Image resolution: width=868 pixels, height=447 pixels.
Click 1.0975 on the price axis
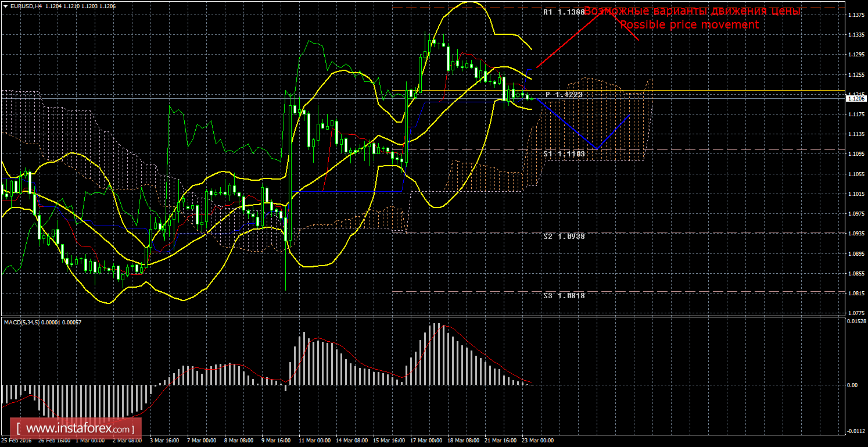(x=856, y=214)
